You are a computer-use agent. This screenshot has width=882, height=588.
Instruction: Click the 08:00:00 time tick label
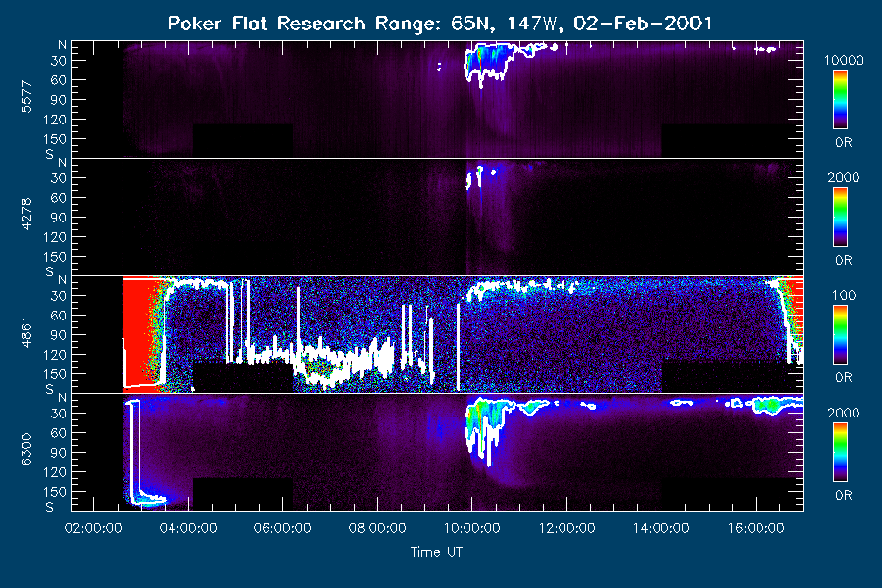pos(377,528)
